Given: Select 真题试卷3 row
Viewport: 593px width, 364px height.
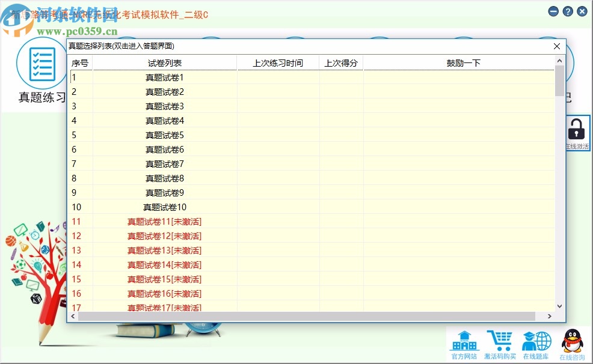Looking at the screenshot, I should 312,106.
